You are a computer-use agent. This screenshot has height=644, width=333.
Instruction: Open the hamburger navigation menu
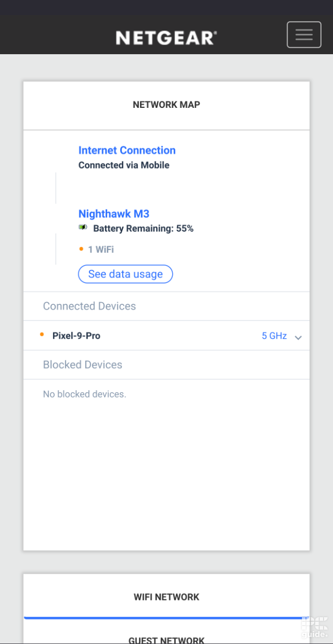304,34
